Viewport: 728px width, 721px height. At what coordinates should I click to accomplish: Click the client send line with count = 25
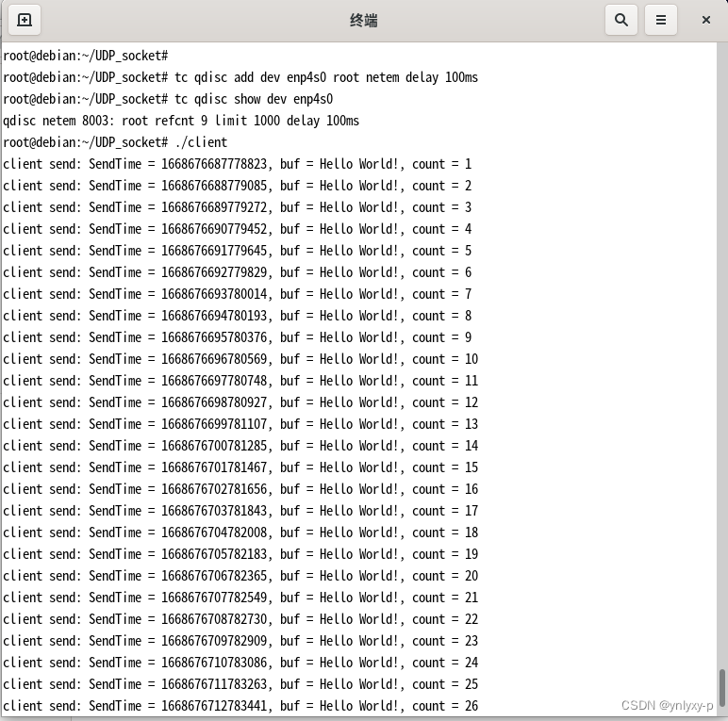tap(240, 684)
